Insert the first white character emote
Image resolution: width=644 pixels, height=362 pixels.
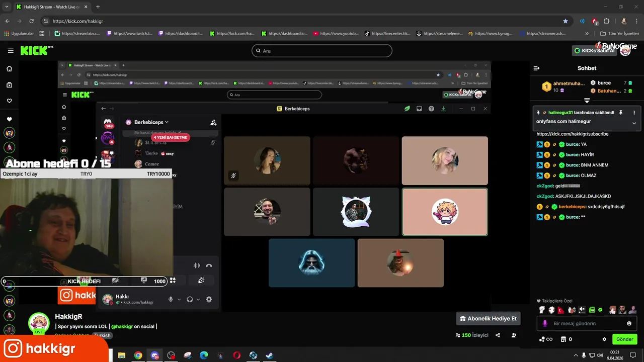click(542, 310)
